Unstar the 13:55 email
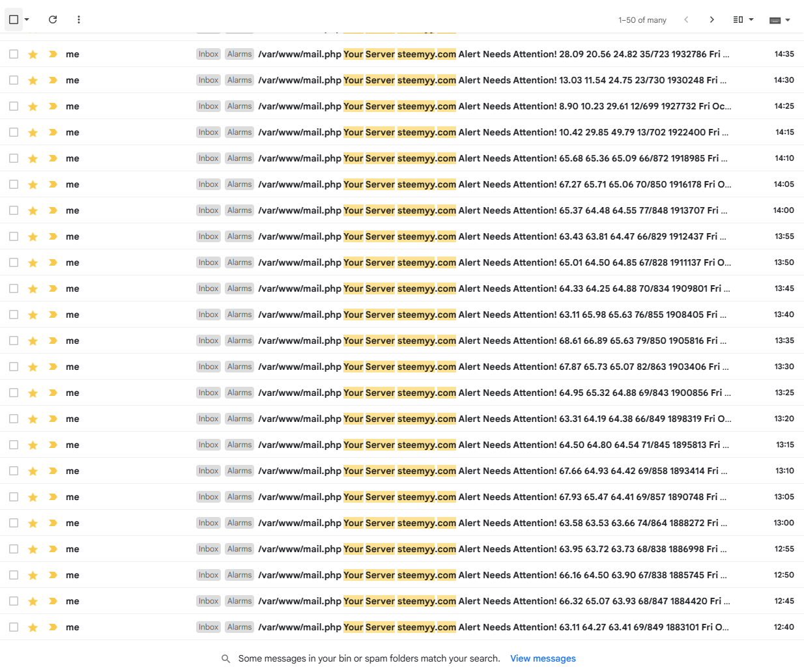Screen dimensions: 804x672 pyautogui.click(x=33, y=236)
